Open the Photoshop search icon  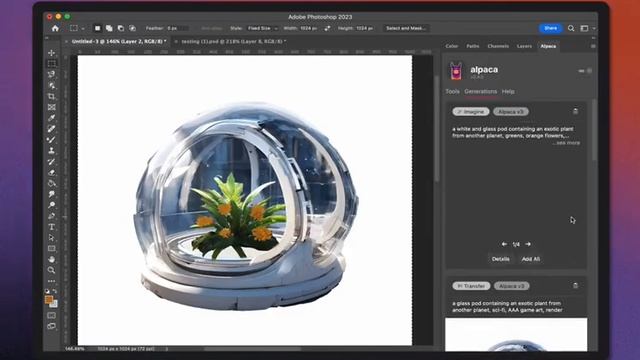click(571, 28)
